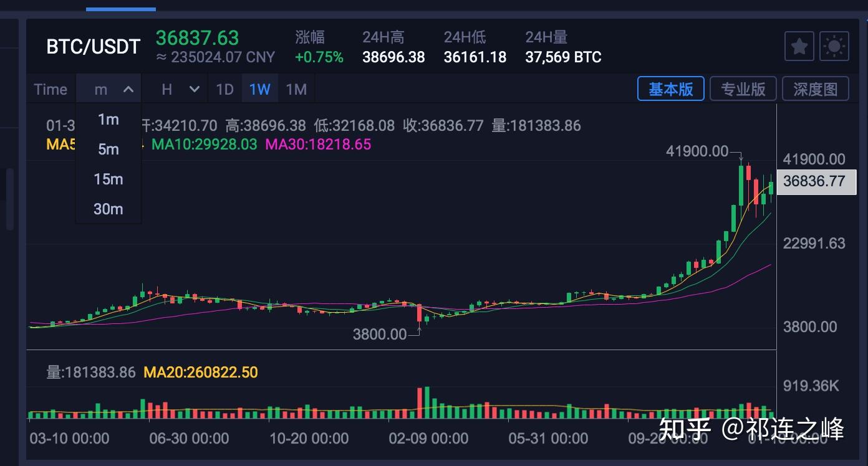Switch chart to 1M timeframe
868x466 pixels.
pyautogui.click(x=296, y=89)
